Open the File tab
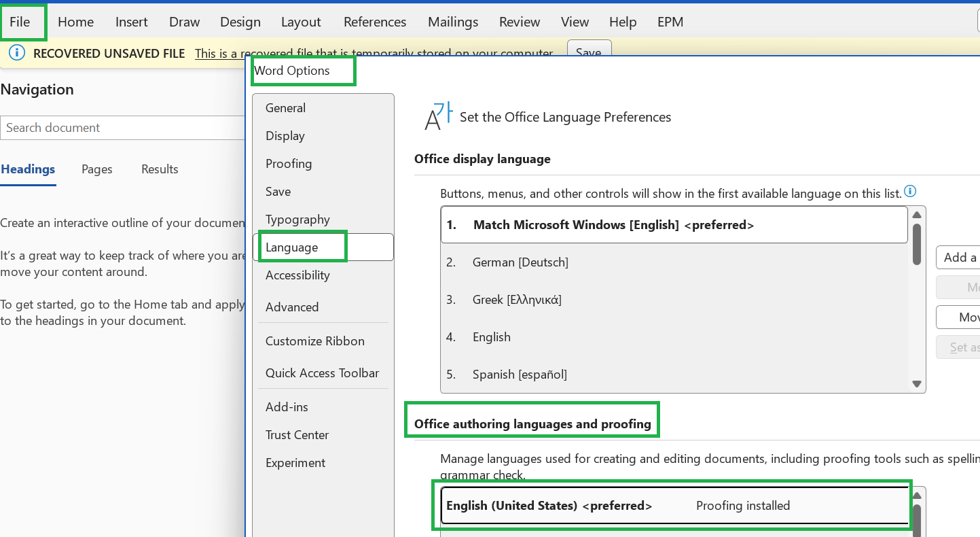This screenshot has width=980, height=537. tap(20, 22)
